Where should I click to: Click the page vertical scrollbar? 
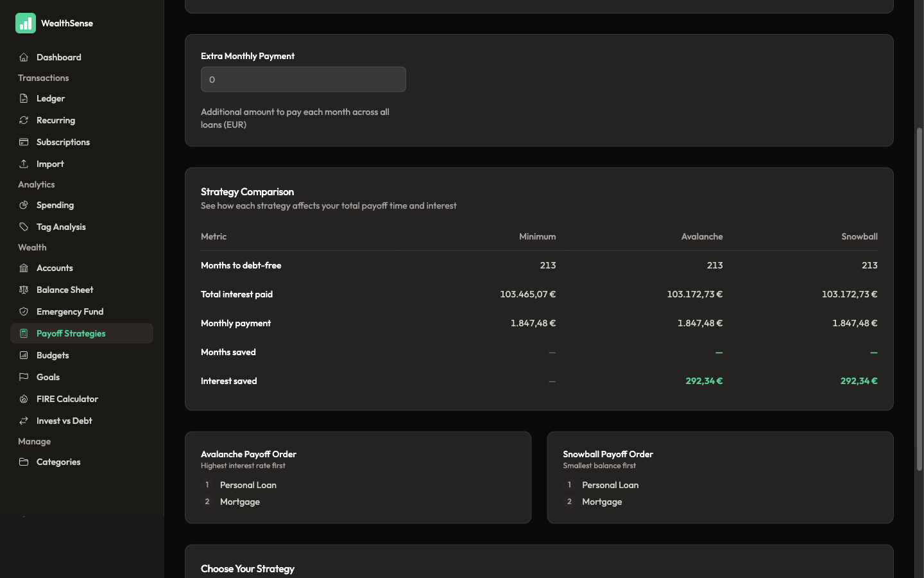919,299
